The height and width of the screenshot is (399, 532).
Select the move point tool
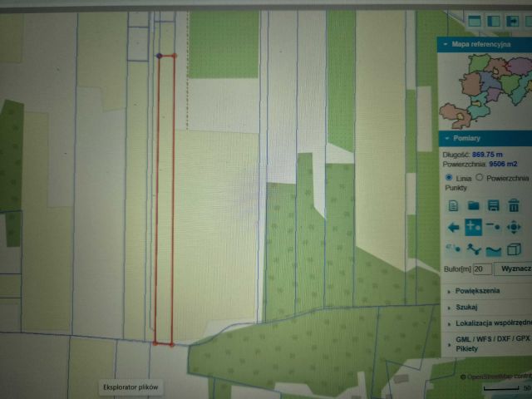(514, 227)
